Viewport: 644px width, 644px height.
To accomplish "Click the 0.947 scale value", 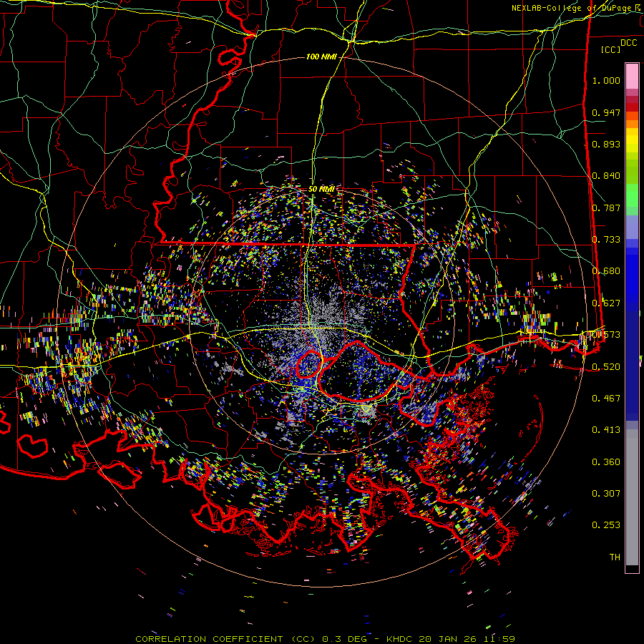I will pos(606,112).
